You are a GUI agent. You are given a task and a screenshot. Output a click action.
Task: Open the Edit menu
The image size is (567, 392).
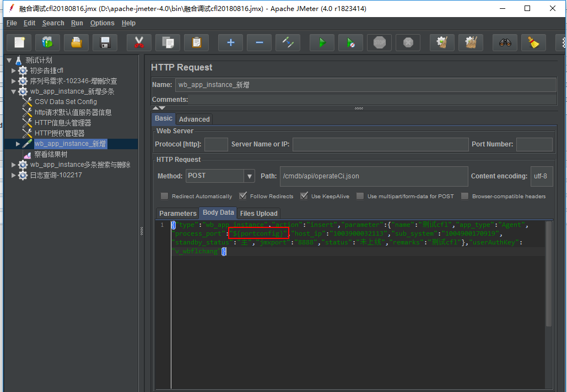tap(29, 23)
